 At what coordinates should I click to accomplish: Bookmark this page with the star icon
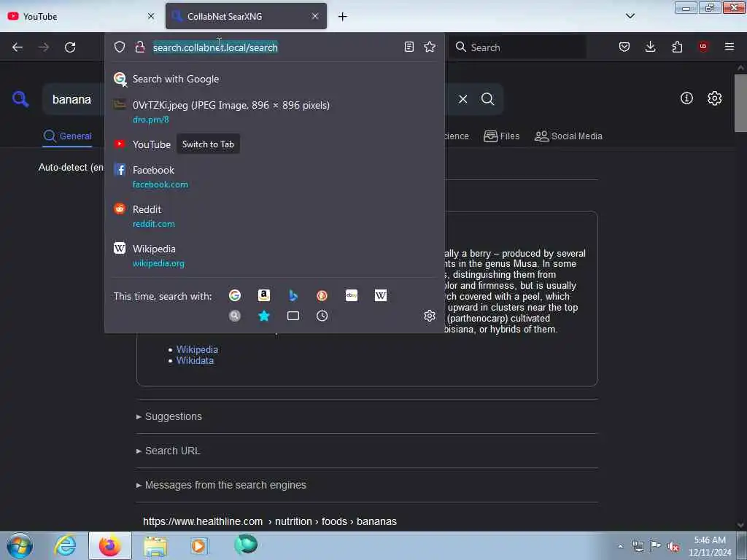(x=430, y=47)
